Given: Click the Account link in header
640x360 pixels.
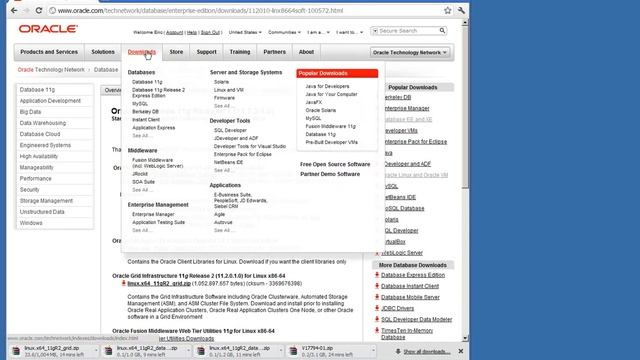Looking at the screenshot, I should tap(174, 32).
